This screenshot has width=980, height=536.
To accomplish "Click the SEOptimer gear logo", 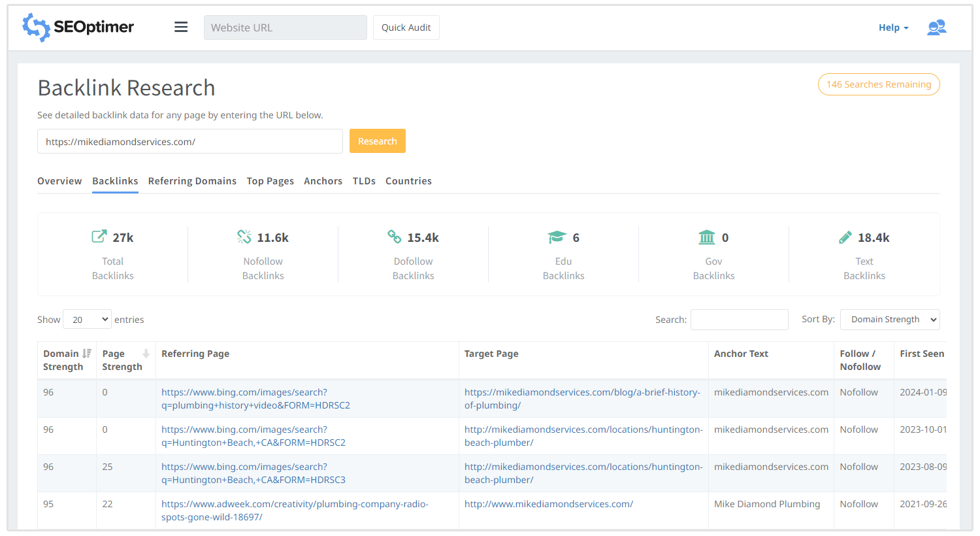I will pos(36,27).
